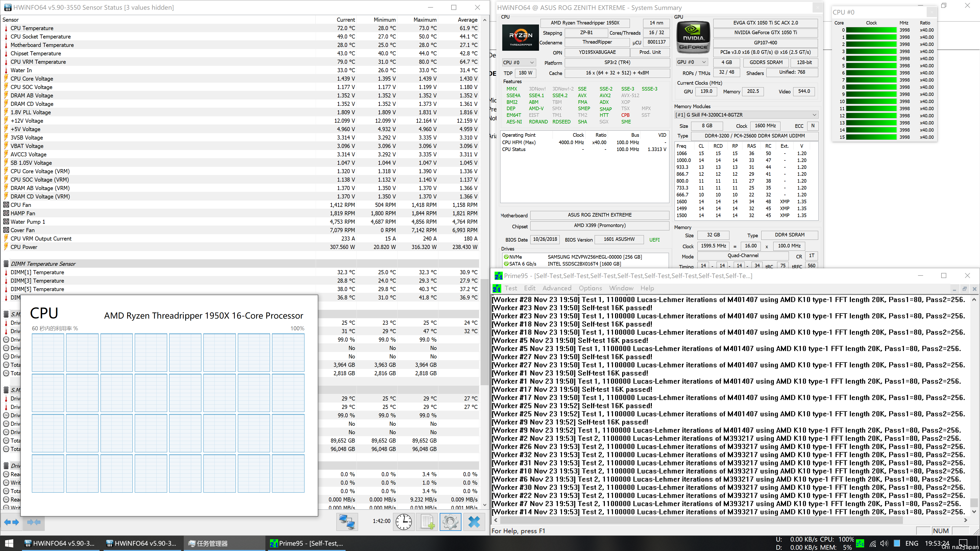
Task: Open the Wi-Fi network tray icon
Action: [x=873, y=543]
